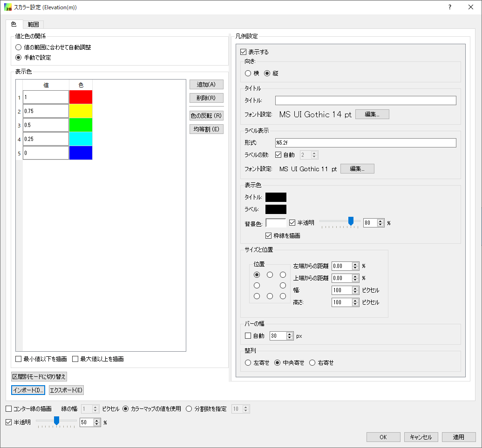This screenshot has height=448, width=482.
Task: Select カラーマップの値を使用 radio button
Action: [125, 409]
